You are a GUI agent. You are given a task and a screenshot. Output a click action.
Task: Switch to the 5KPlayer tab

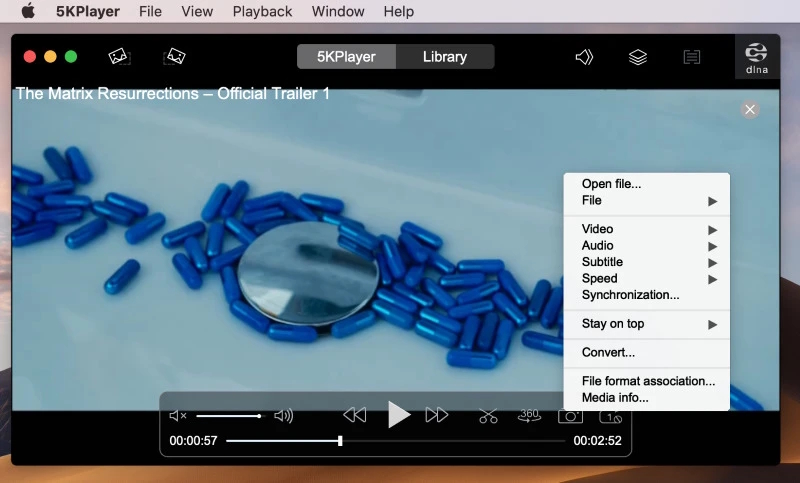click(346, 57)
